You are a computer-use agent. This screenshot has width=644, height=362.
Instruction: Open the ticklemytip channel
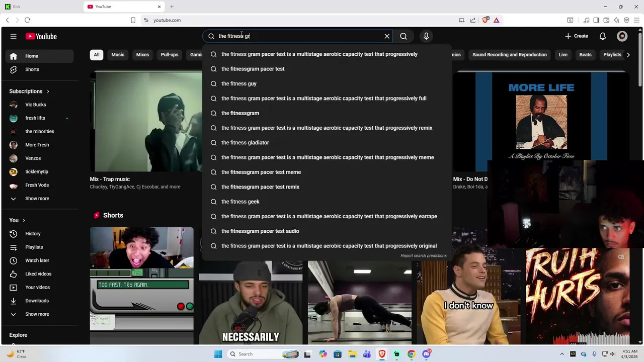[40, 171]
